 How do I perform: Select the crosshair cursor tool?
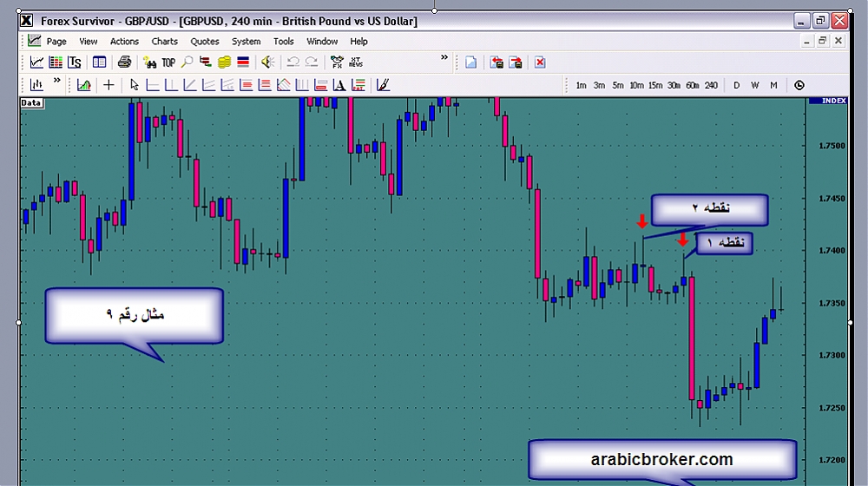coord(108,85)
